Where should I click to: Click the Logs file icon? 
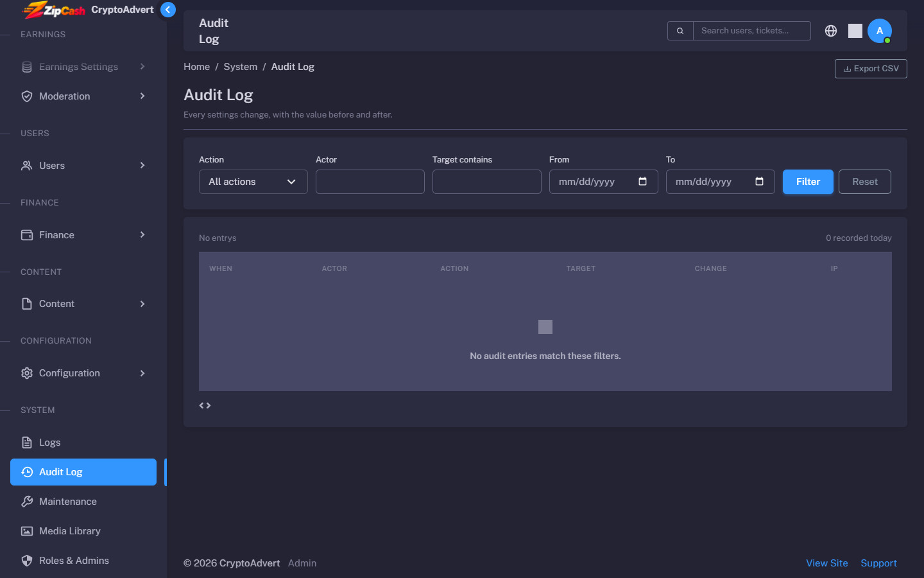point(27,442)
